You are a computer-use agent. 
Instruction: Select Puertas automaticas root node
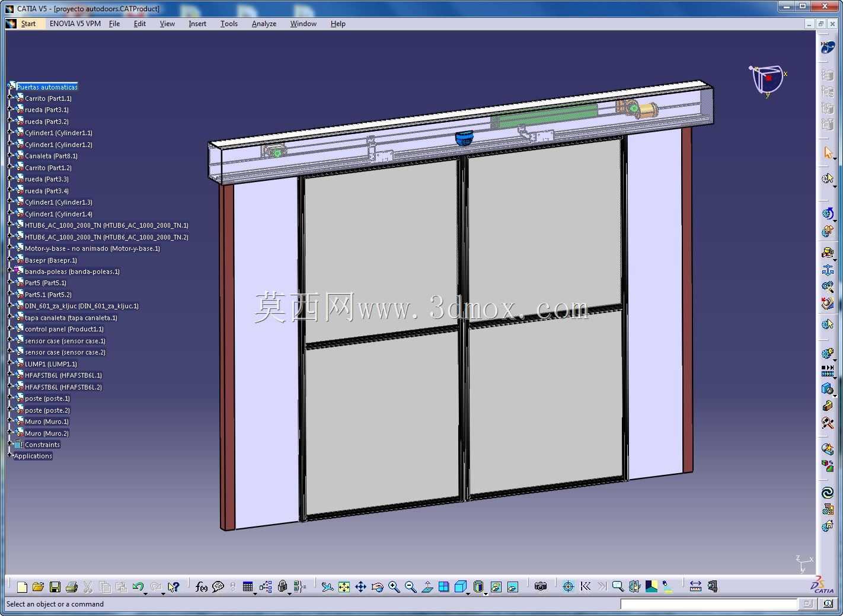click(47, 87)
